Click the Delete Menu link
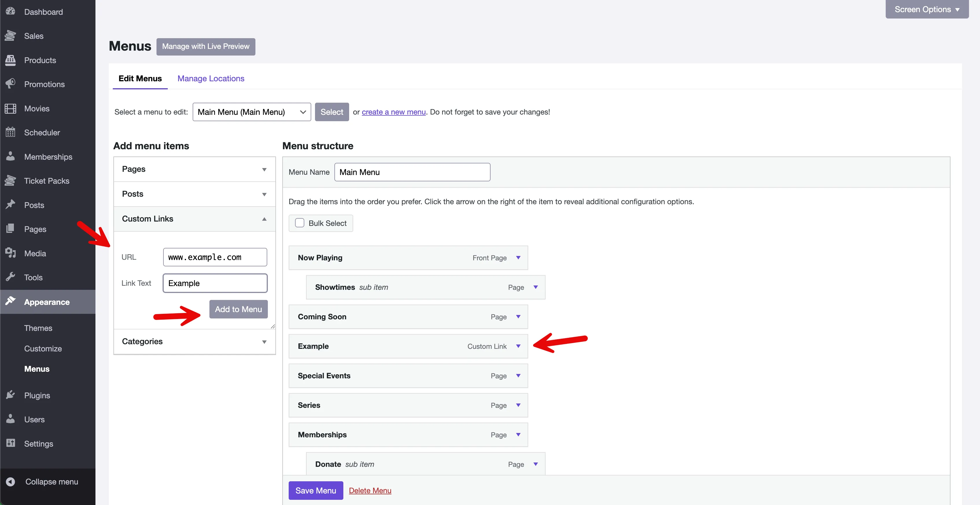This screenshot has width=980, height=505. coord(370,491)
